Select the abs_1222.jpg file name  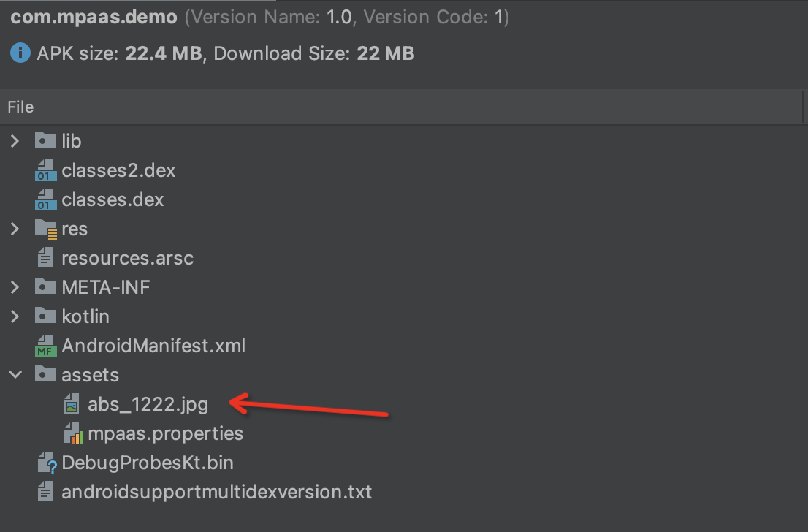coord(148,404)
